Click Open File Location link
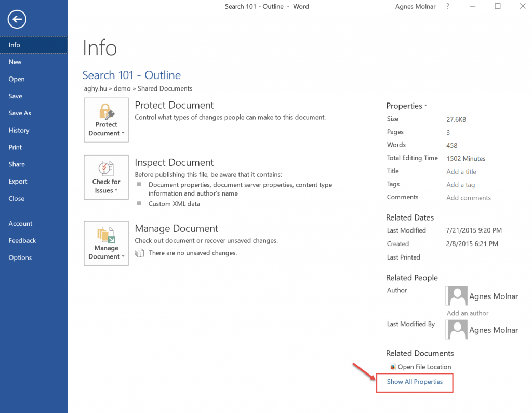532x413 pixels. click(424, 367)
